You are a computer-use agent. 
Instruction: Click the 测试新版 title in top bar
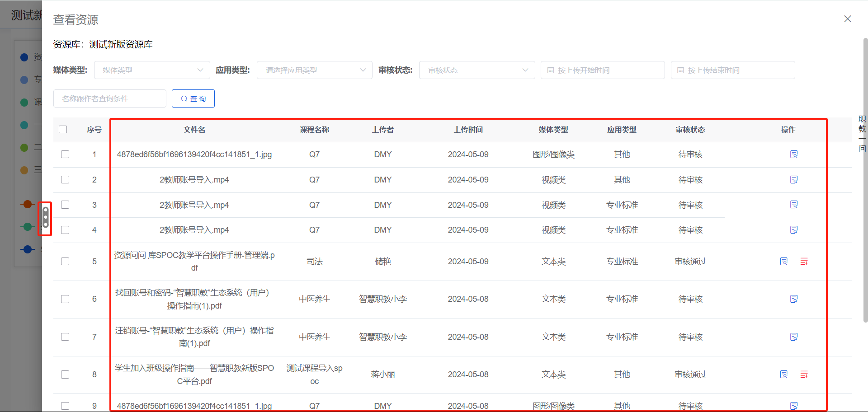tap(25, 14)
